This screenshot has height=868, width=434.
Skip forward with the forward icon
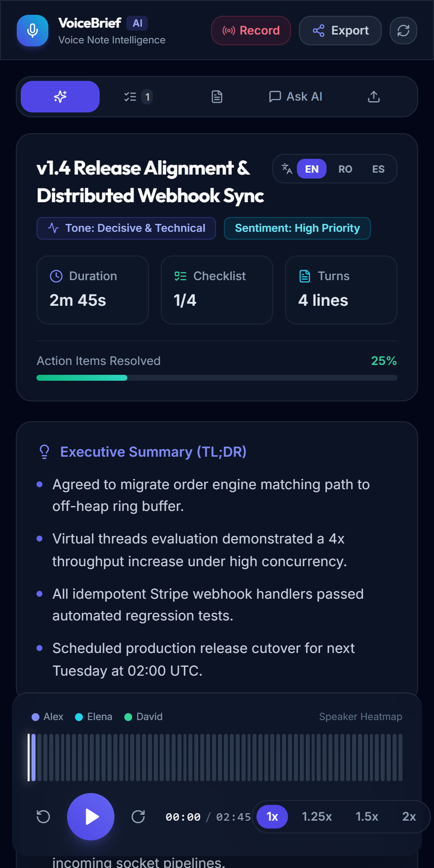click(138, 817)
